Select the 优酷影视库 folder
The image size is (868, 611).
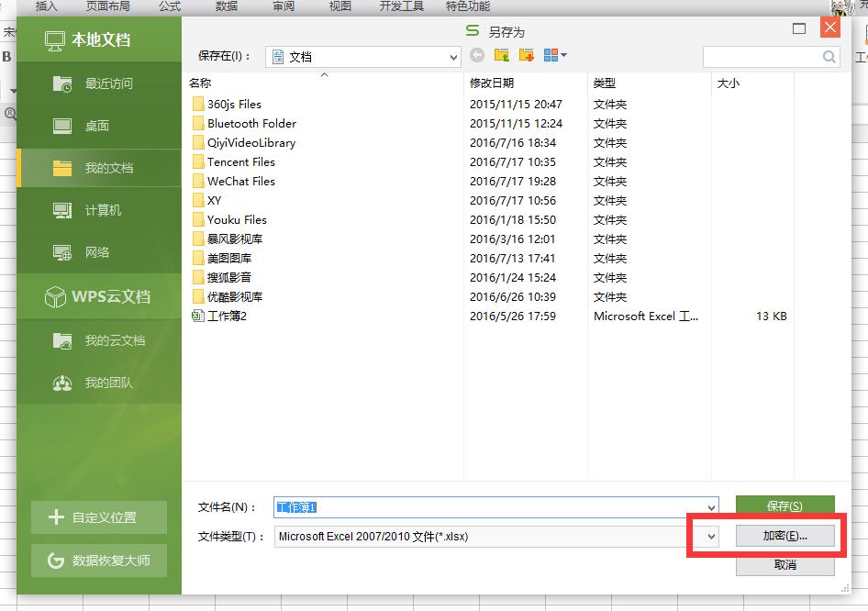tap(228, 296)
